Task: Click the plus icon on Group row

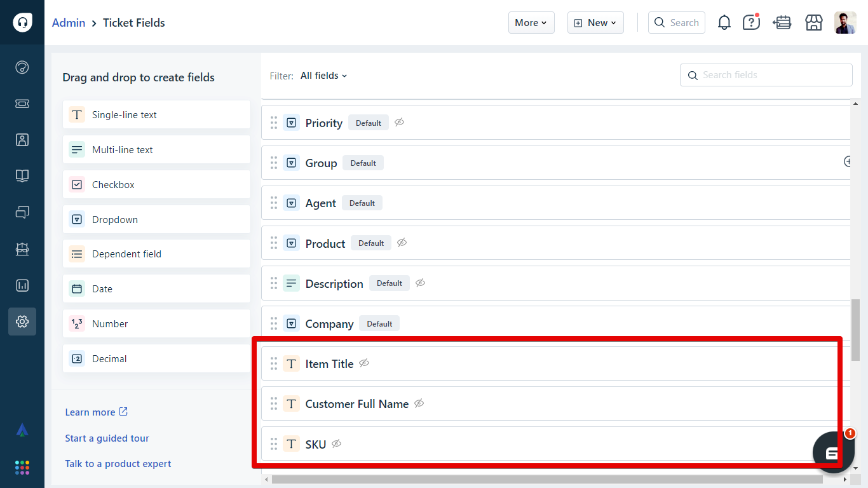Action: pyautogui.click(x=848, y=161)
